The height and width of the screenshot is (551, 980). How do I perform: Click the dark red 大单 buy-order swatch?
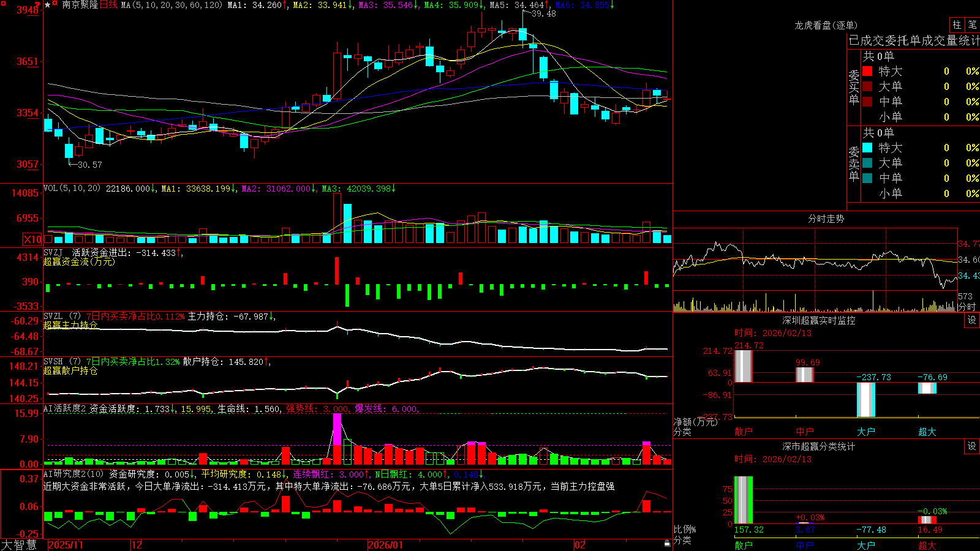(x=867, y=86)
